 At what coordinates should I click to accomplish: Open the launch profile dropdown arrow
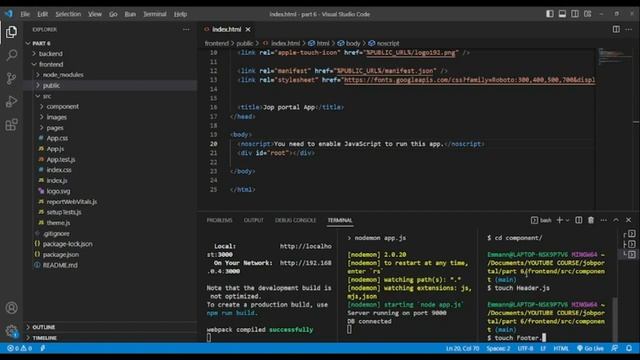[567, 220]
